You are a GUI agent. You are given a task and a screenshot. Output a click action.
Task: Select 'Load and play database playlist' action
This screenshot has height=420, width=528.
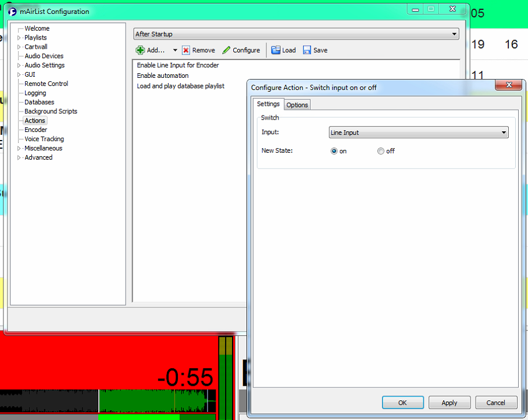coord(180,86)
